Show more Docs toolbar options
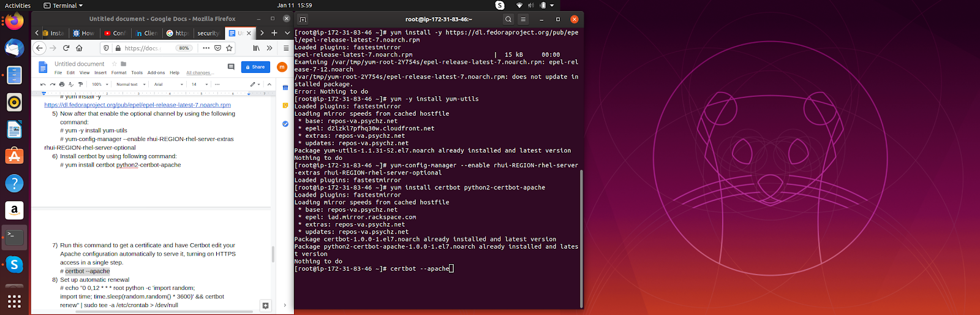Image resolution: width=980 pixels, height=315 pixels. pyautogui.click(x=217, y=84)
